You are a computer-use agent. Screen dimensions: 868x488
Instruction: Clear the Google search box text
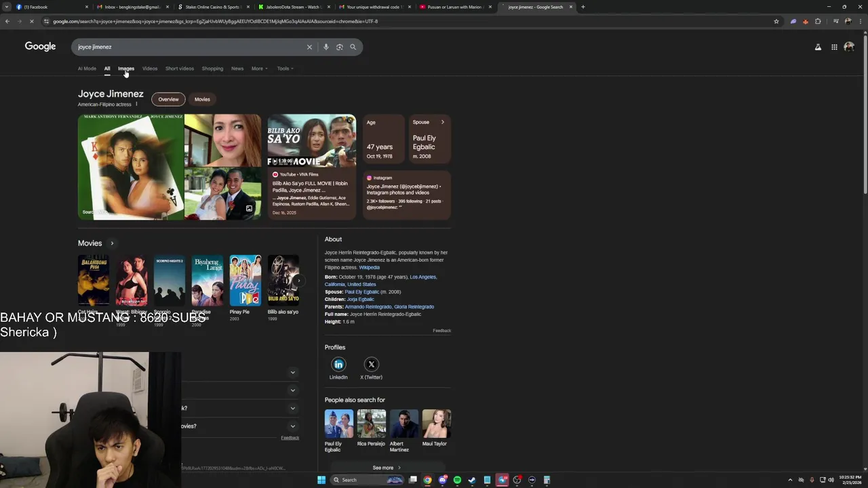pyautogui.click(x=309, y=47)
